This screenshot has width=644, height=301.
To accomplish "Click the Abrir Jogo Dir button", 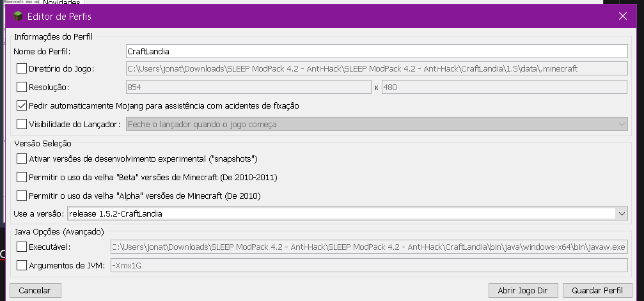I will coord(523,290).
